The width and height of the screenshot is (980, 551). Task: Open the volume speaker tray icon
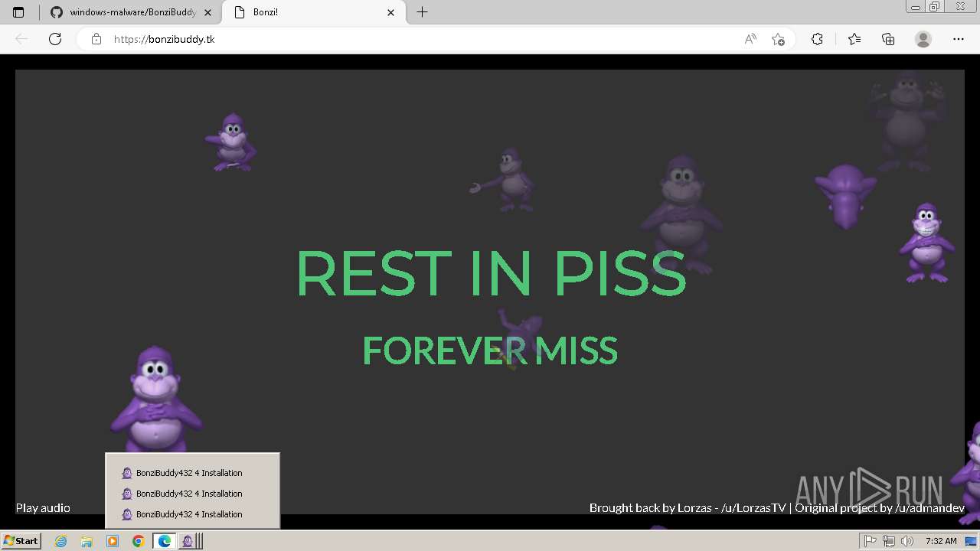(907, 541)
